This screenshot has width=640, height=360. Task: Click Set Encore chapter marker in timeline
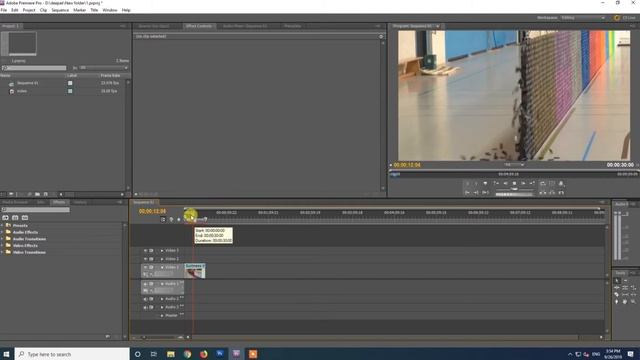[171, 220]
